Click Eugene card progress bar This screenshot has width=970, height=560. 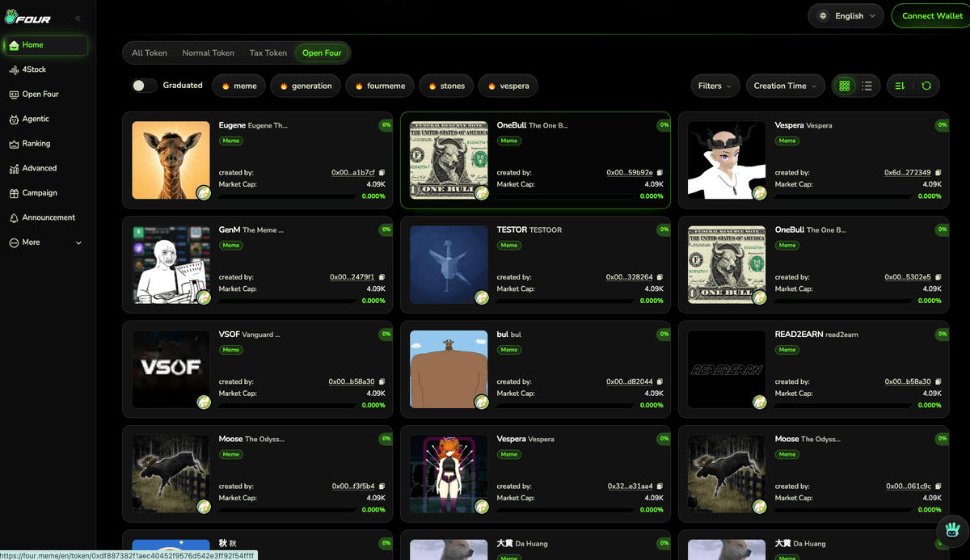(x=286, y=196)
